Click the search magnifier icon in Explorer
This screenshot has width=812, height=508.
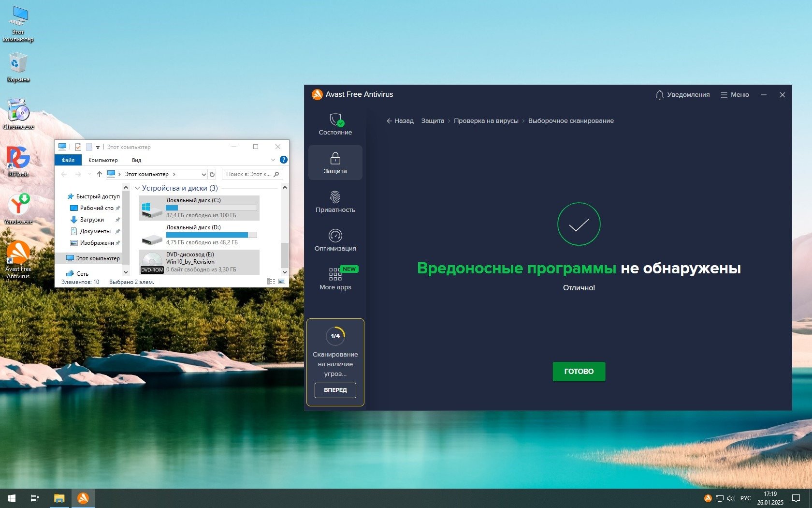[276, 174]
